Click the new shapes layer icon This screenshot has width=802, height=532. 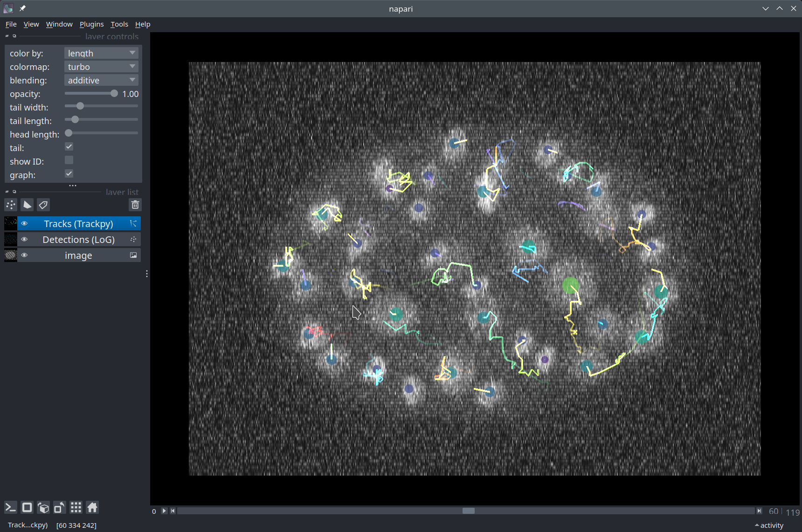pos(27,205)
